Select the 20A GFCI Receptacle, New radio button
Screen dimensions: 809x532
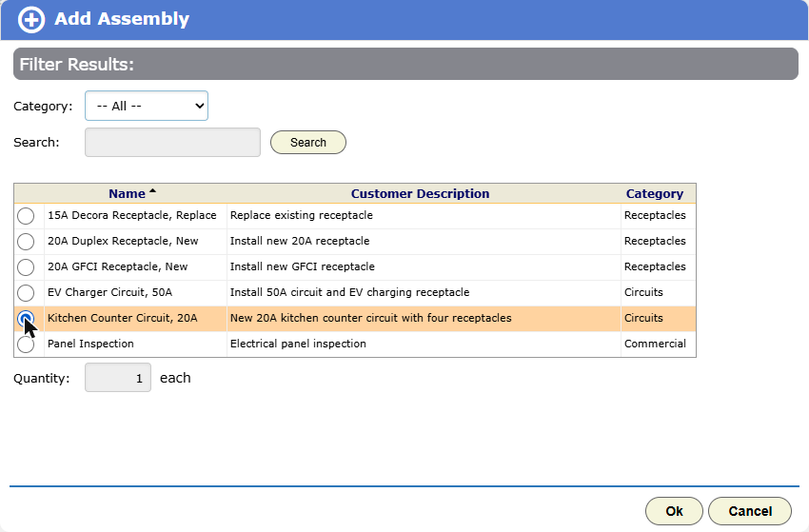coord(26,267)
